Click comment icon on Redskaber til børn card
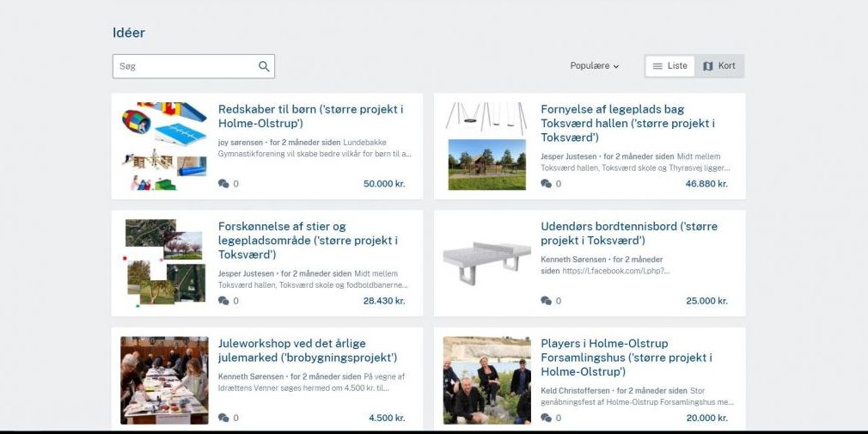The width and height of the screenshot is (868, 434). [x=223, y=184]
